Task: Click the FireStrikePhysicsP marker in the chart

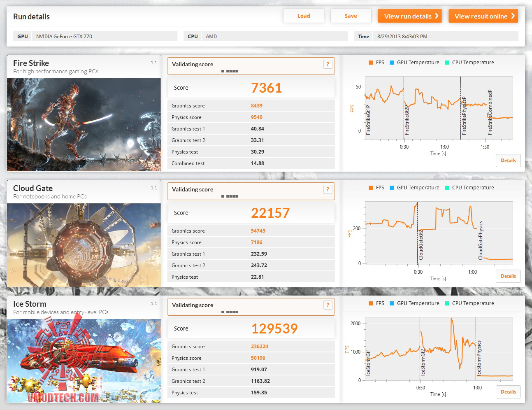Action: [x=464, y=116]
